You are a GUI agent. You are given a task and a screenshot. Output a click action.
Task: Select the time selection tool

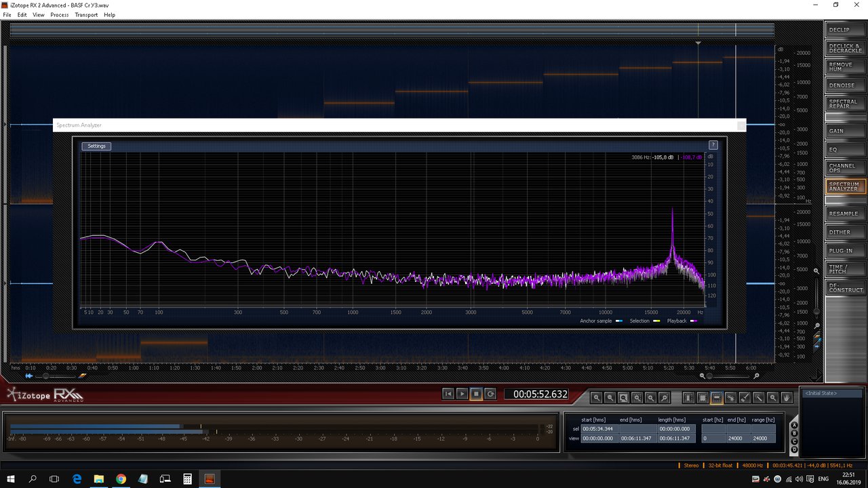coord(688,398)
